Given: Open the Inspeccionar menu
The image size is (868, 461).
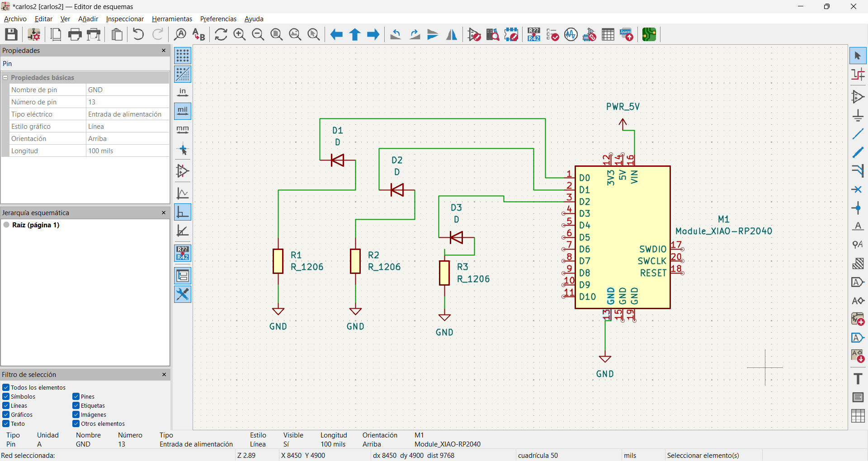Looking at the screenshot, I should pyautogui.click(x=125, y=19).
